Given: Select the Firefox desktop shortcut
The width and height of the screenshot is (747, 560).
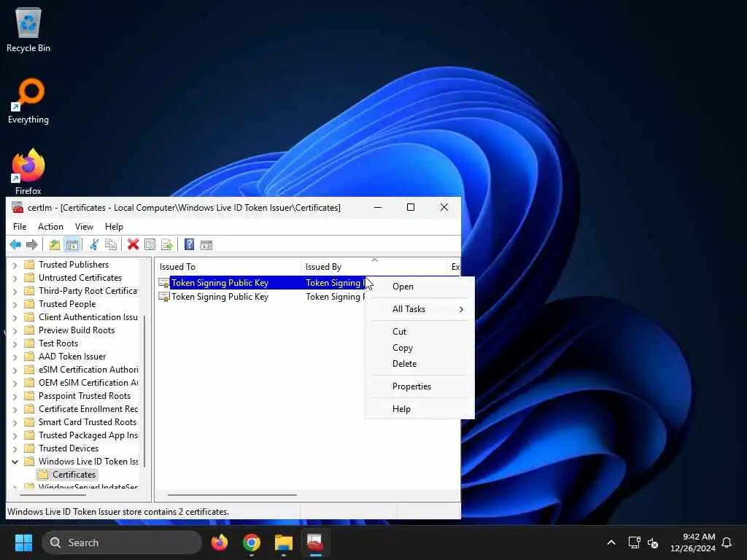Looking at the screenshot, I should (28, 172).
